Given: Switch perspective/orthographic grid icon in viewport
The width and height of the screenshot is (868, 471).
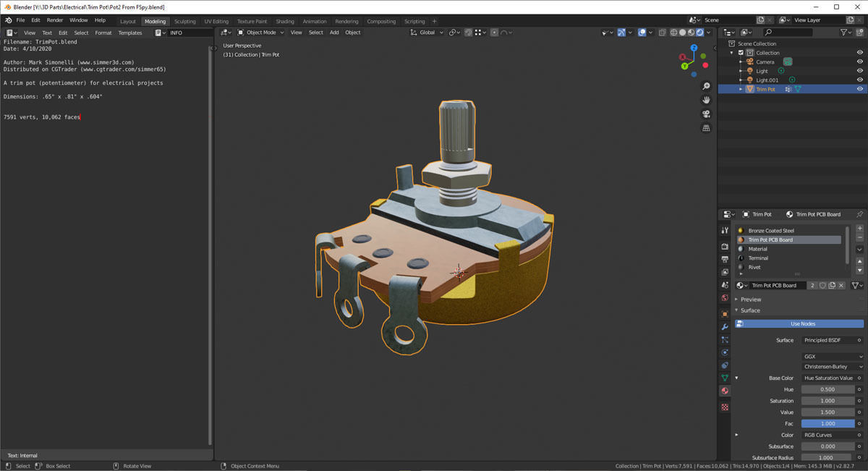Looking at the screenshot, I should 707,128.
